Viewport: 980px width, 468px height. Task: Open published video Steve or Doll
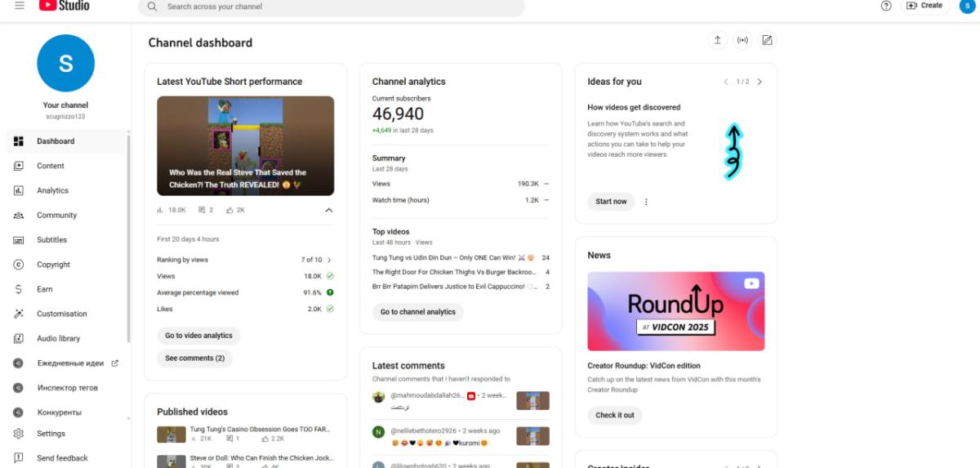point(260,458)
